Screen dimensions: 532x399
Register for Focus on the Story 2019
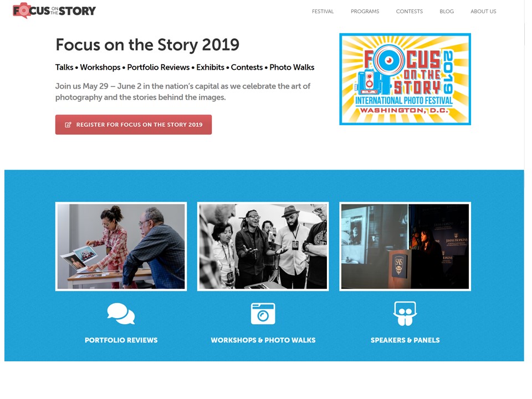134,125
